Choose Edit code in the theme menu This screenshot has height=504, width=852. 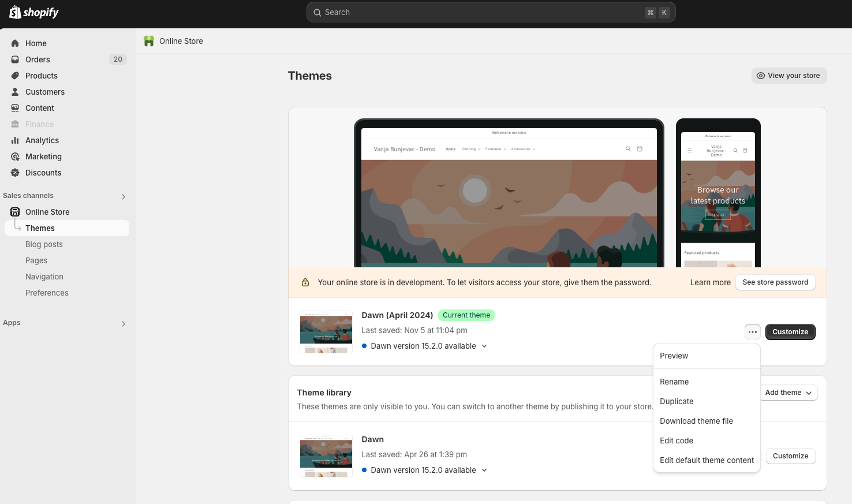pos(677,440)
